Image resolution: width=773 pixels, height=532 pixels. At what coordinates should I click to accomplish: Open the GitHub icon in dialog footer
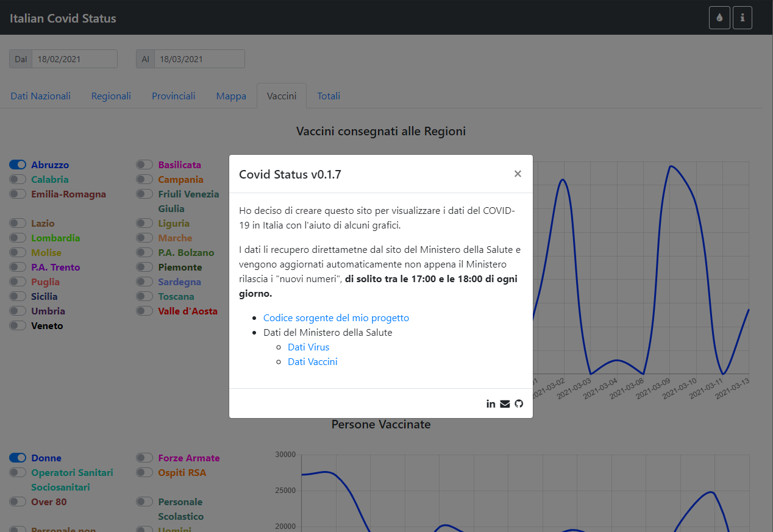pyautogui.click(x=519, y=403)
